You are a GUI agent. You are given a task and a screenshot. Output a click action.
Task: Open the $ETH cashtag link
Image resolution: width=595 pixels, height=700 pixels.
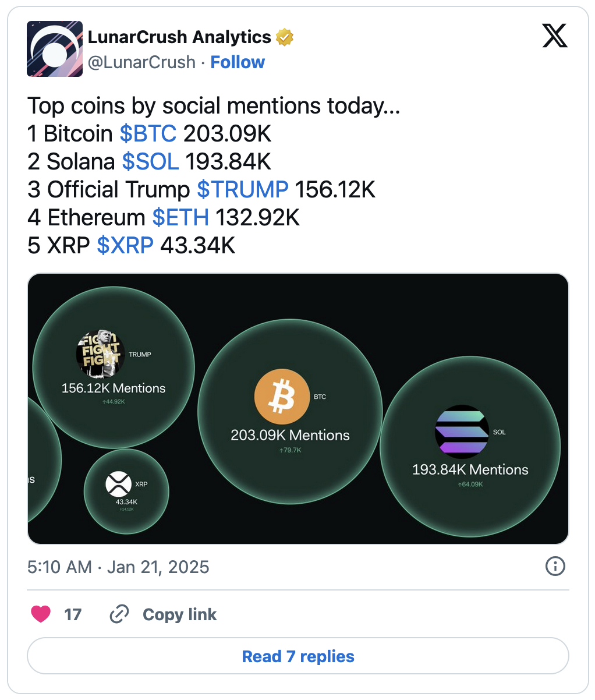[x=180, y=218]
